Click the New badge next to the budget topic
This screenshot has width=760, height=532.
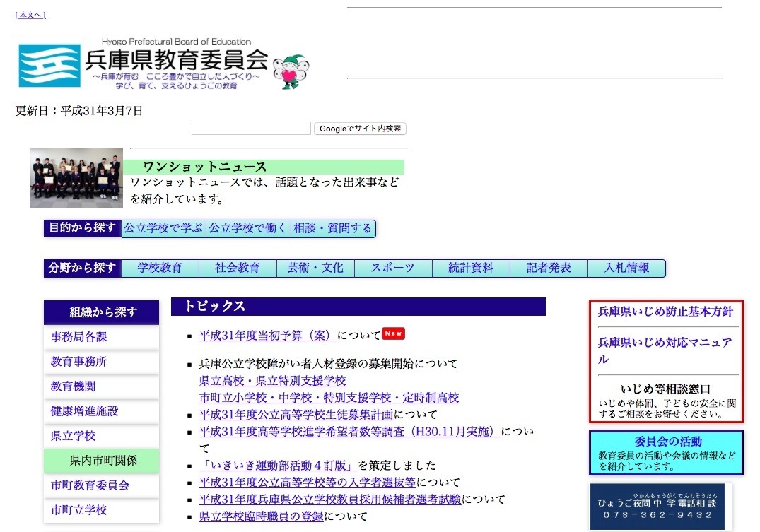pyautogui.click(x=393, y=333)
